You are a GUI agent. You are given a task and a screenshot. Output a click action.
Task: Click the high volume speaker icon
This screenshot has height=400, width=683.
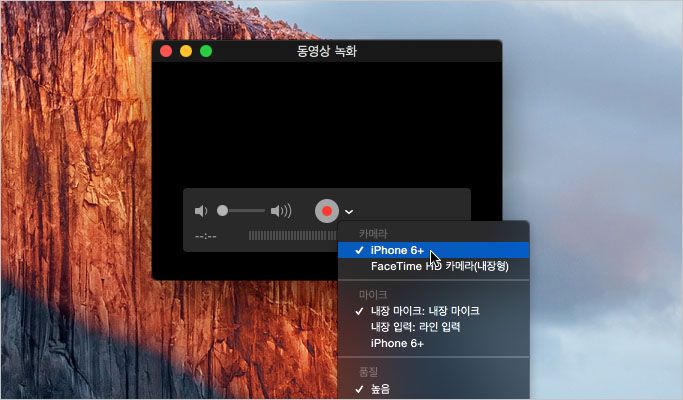pyautogui.click(x=281, y=211)
